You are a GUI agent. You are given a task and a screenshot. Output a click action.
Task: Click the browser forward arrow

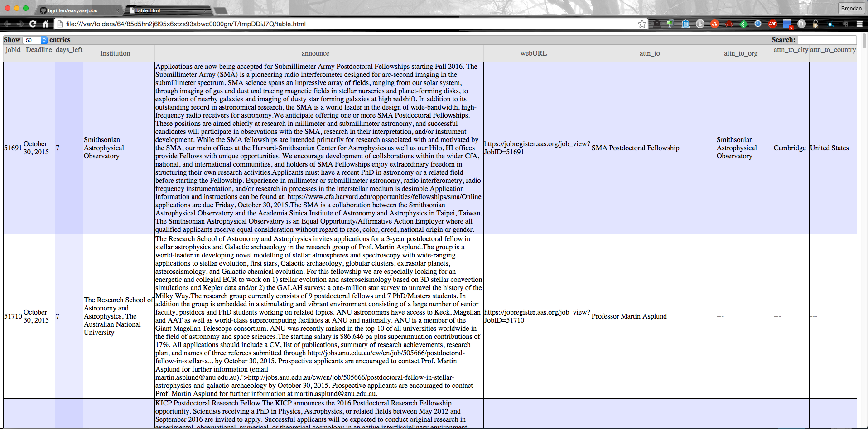[20, 24]
